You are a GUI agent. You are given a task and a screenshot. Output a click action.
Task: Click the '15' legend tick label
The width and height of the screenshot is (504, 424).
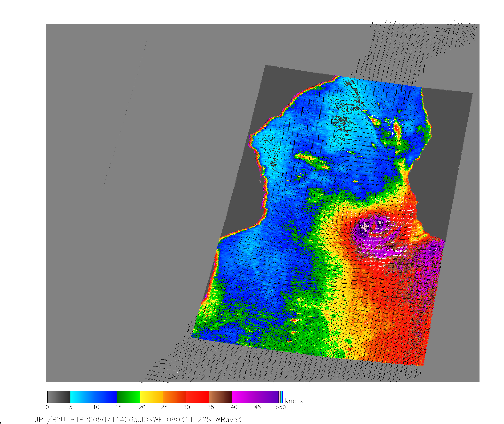(x=118, y=407)
